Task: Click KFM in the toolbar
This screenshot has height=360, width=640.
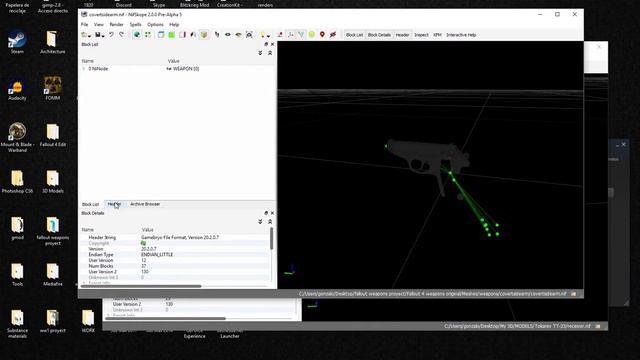Action: (437, 35)
